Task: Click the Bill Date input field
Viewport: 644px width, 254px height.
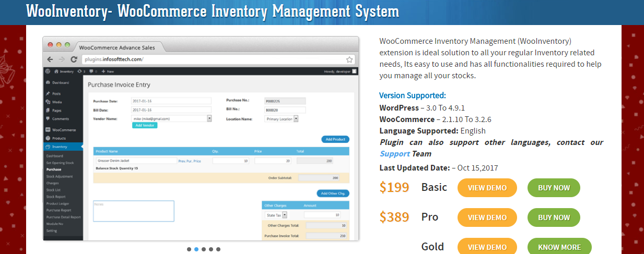Action: tap(171, 110)
